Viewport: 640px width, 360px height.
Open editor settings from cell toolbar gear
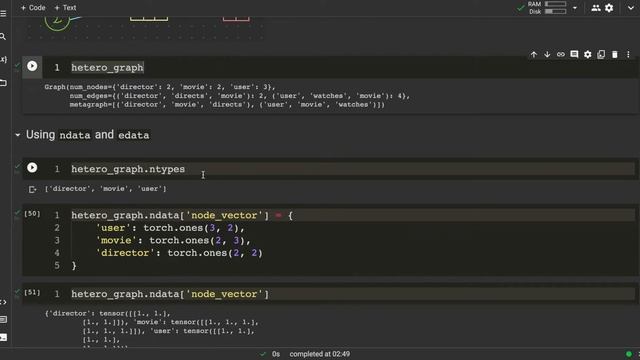(587, 54)
